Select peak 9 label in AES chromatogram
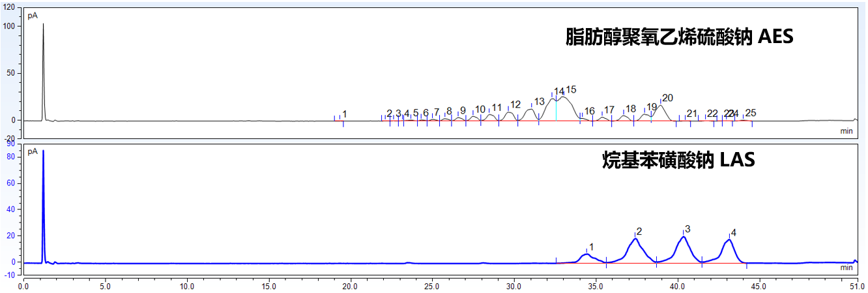Viewport: 868px width, 293px height. point(463,110)
